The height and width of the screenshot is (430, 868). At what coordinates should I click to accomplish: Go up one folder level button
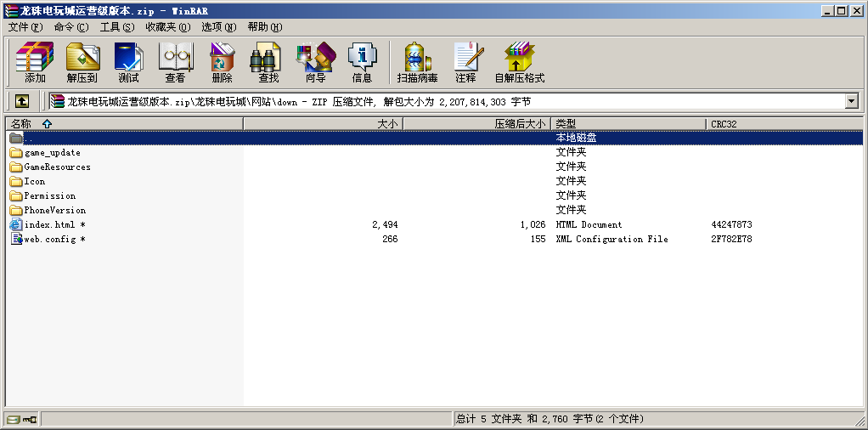pyautogui.click(x=22, y=102)
